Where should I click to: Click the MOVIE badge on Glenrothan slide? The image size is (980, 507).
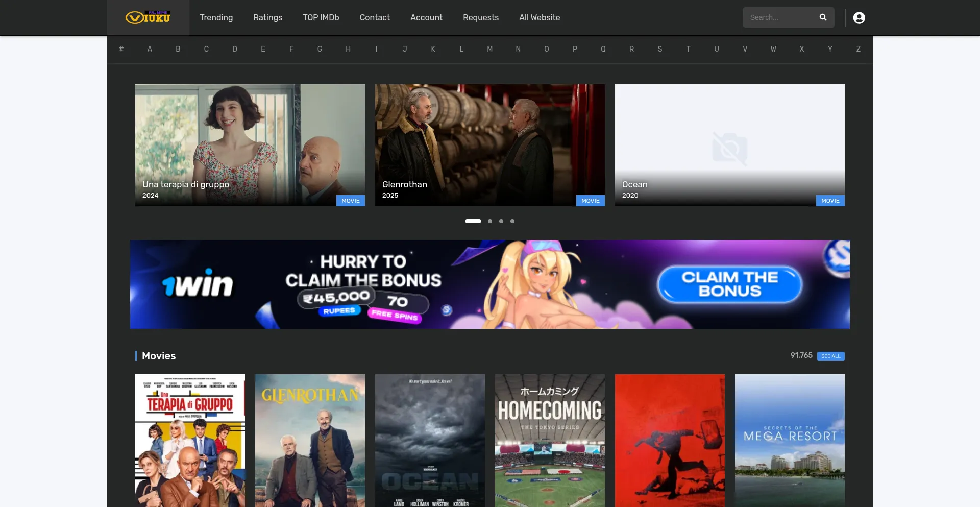pos(591,201)
